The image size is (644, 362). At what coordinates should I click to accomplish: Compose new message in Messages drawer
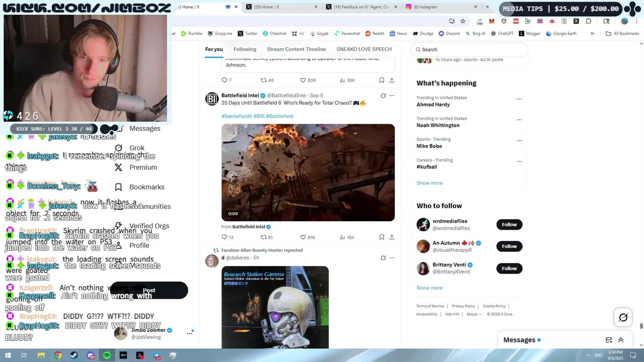point(609,340)
